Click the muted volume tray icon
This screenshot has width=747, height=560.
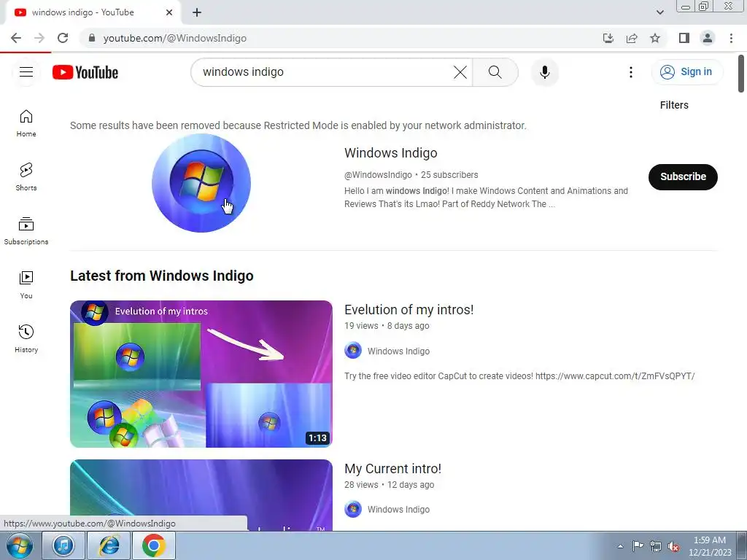(673, 546)
